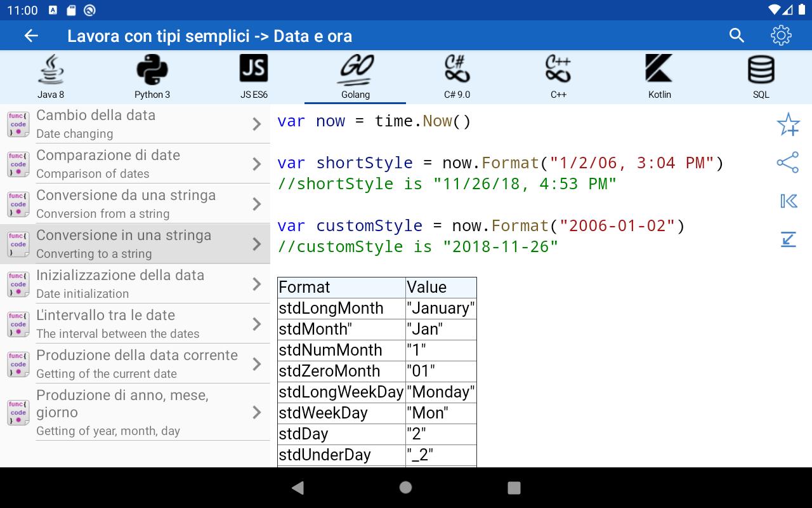Switch to C# 9.0 language

(x=457, y=77)
